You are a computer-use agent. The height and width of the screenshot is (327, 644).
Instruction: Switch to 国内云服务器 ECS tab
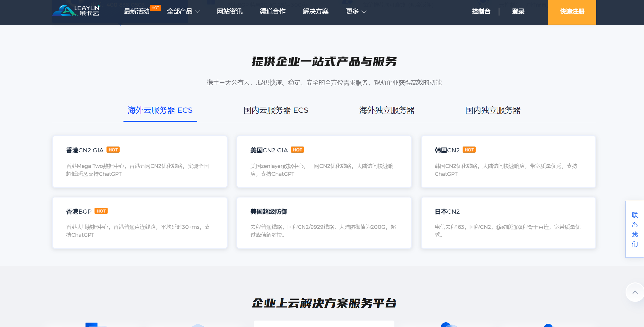[x=276, y=110]
